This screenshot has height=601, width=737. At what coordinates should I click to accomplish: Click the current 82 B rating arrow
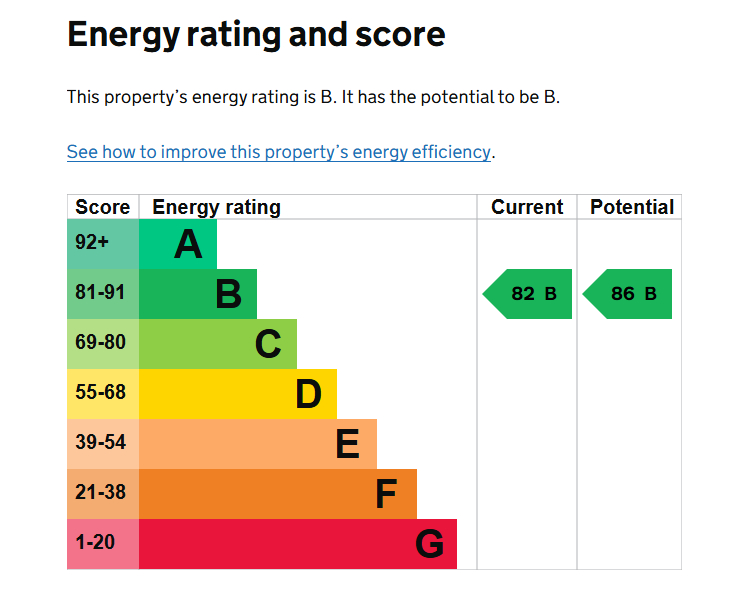click(527, 294)
